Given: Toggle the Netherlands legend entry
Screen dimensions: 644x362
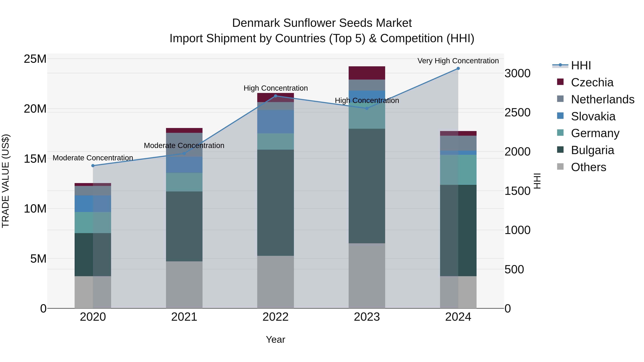Looking at the screenshot, I should [x=596, y=99].
